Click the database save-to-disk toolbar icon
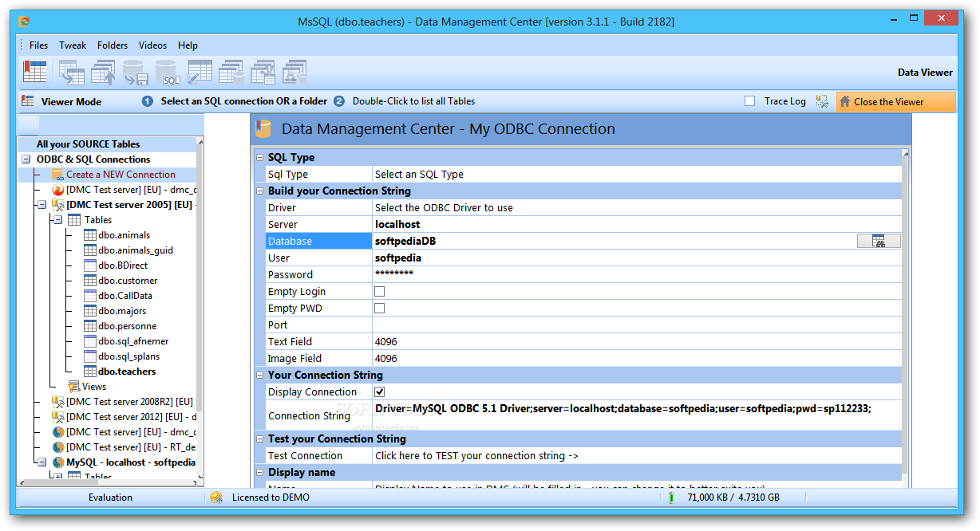The width and height of the screenshot is (980, 531). [136, 72]
